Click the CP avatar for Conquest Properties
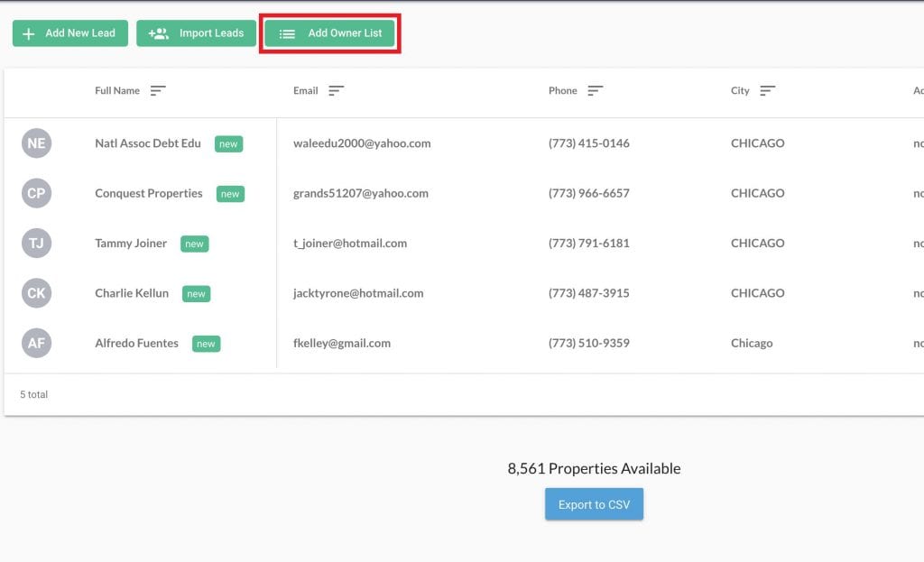The width and height of the screenshot is (924, 562). tap(36, 193)
